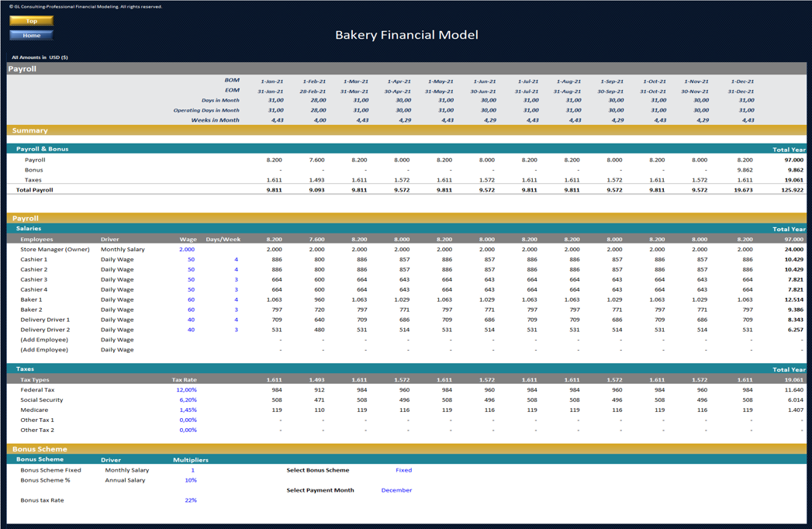Click the Federal Tax row label
Image resolution: width=812 pixels, height=529 pixels.
(37, 389)
